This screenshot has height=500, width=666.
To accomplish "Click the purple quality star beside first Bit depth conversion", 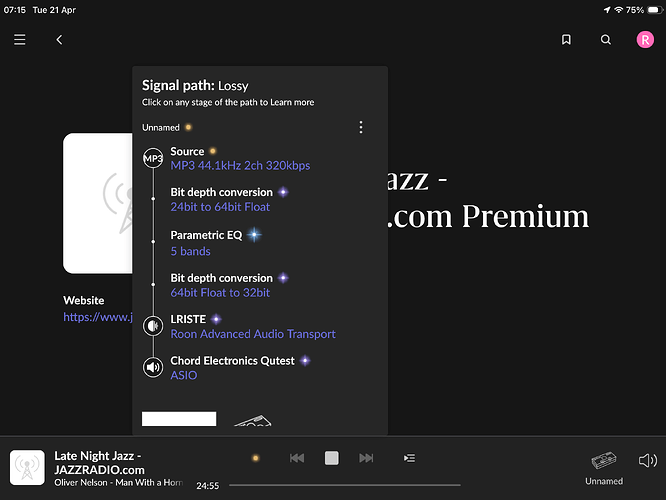I will (x=283, y=192).
